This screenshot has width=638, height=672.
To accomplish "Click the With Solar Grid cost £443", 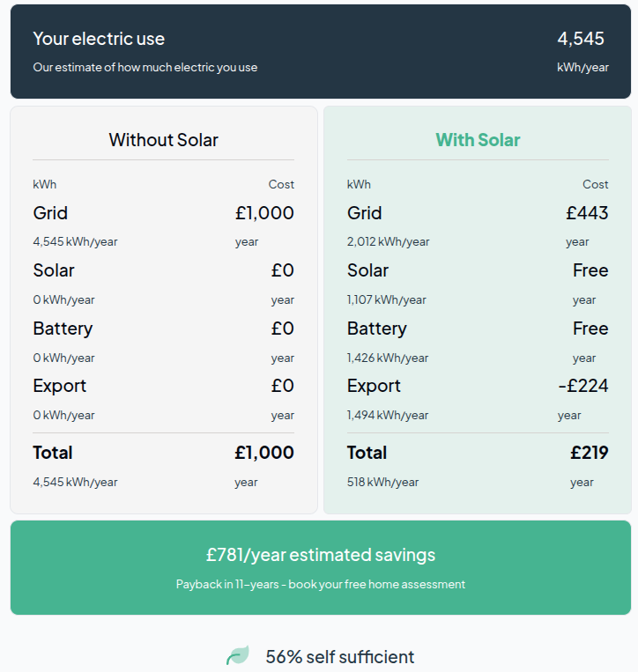I will (587, 213).
